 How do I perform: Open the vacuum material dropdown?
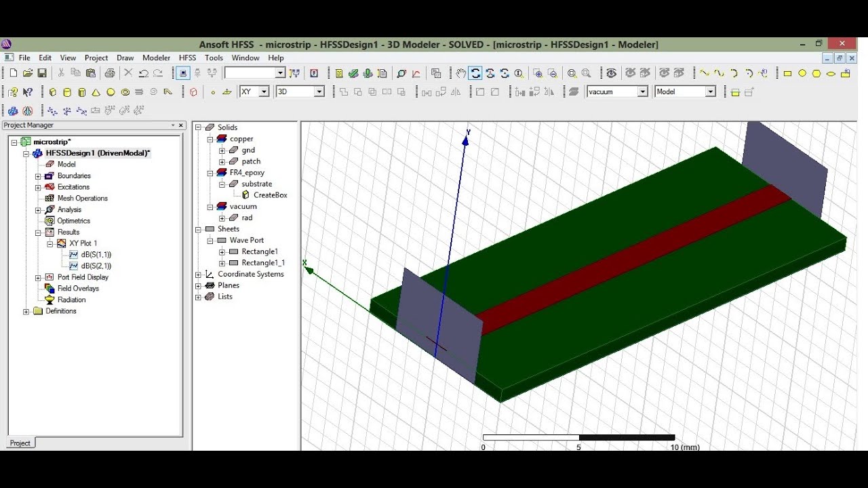pos(643,91)
